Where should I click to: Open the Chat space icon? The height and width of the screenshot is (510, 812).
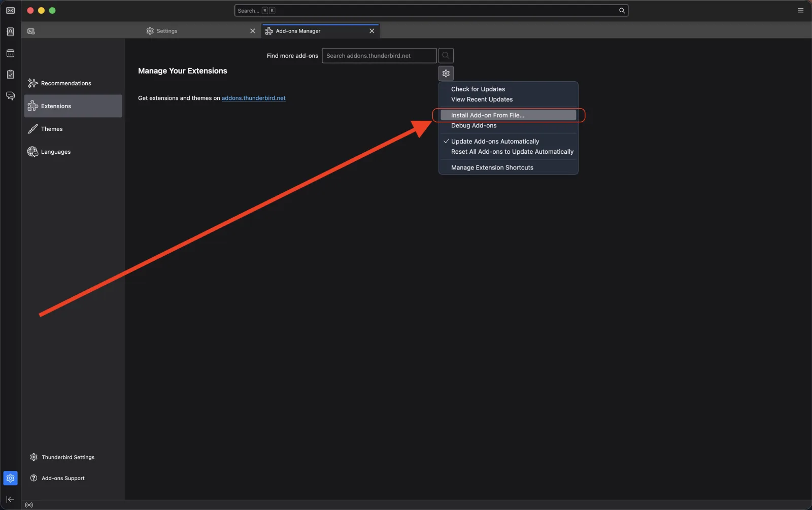pos(10,96)
